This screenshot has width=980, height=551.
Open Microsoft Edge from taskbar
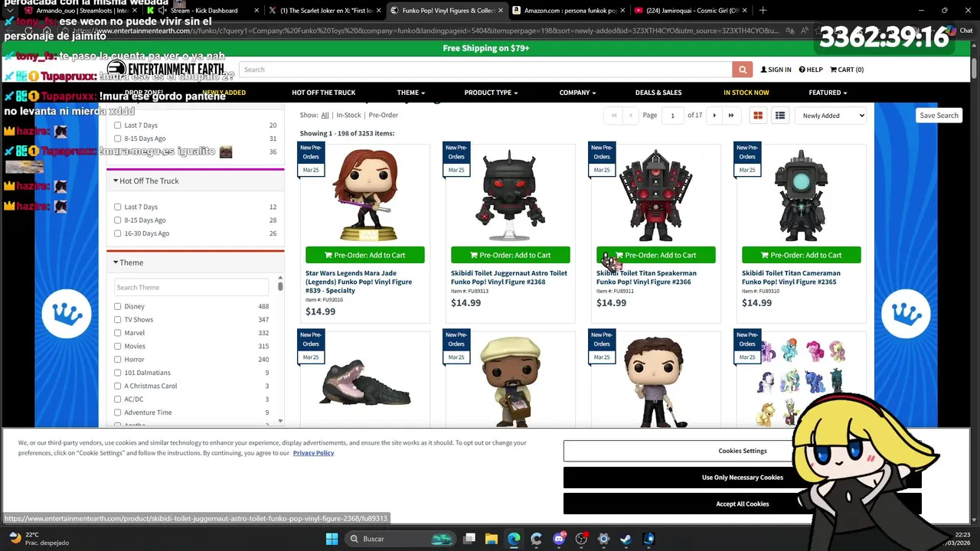(514, 539)
